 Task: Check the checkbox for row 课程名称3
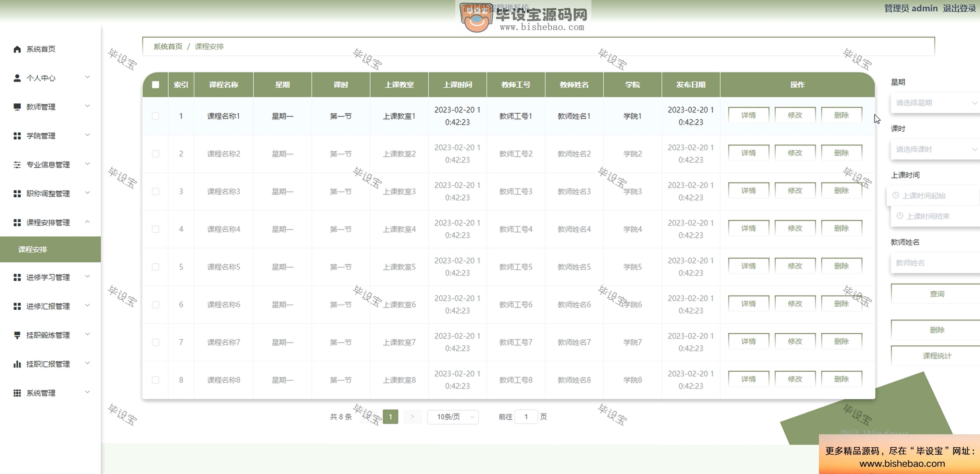pyautogui.click(x=155, y=191)
